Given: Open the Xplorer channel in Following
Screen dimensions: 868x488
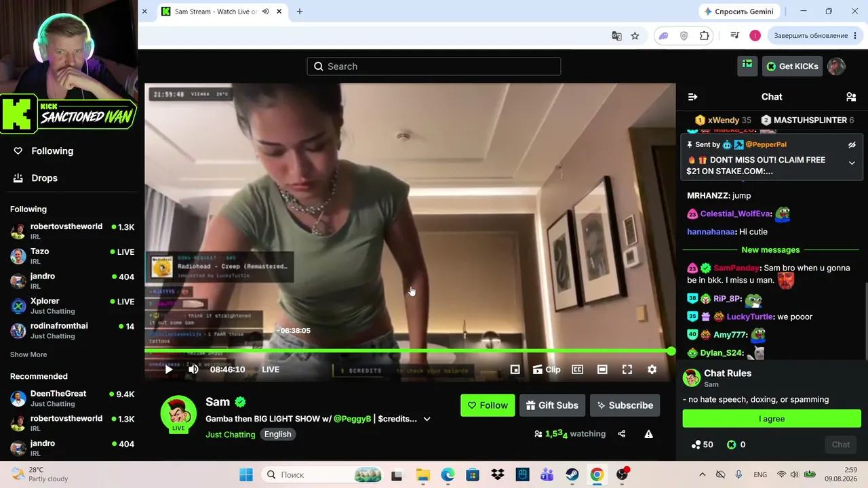Looking at the screenshot, I should coord(72,306).
